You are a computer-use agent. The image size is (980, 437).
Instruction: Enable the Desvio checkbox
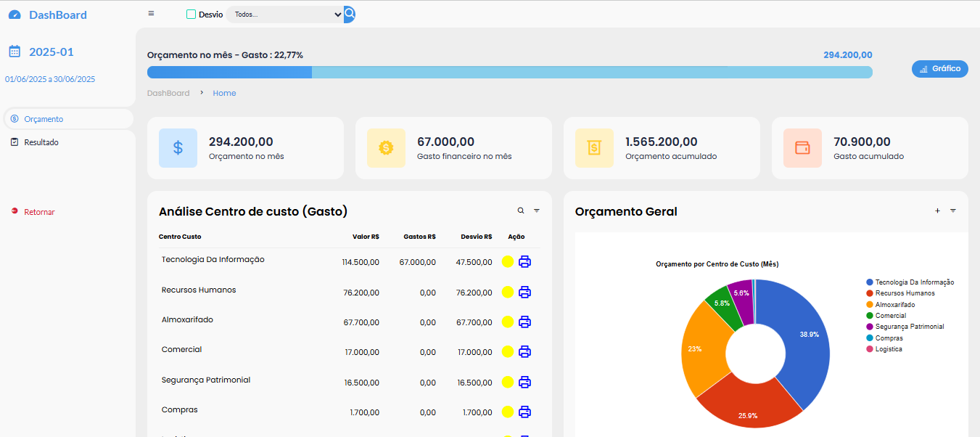(191, 13)
